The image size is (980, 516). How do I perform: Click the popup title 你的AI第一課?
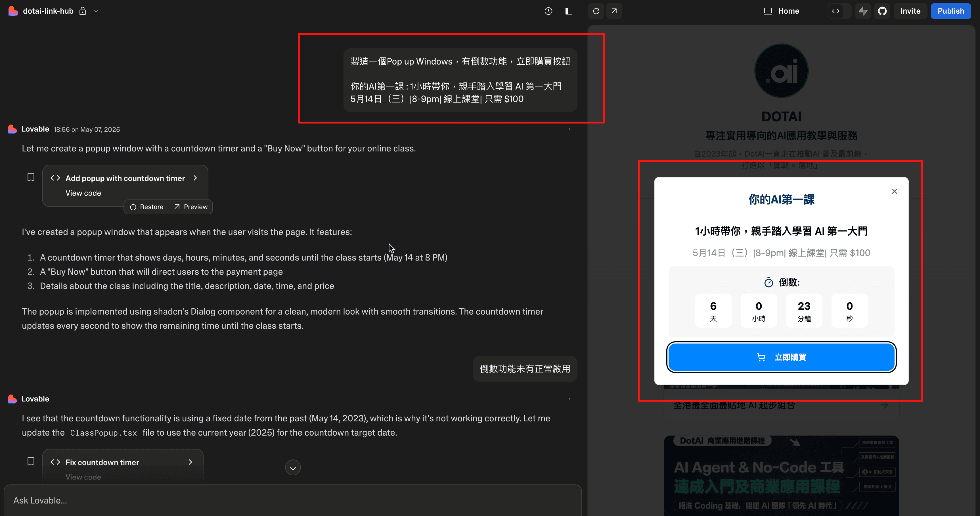[781, 199]
